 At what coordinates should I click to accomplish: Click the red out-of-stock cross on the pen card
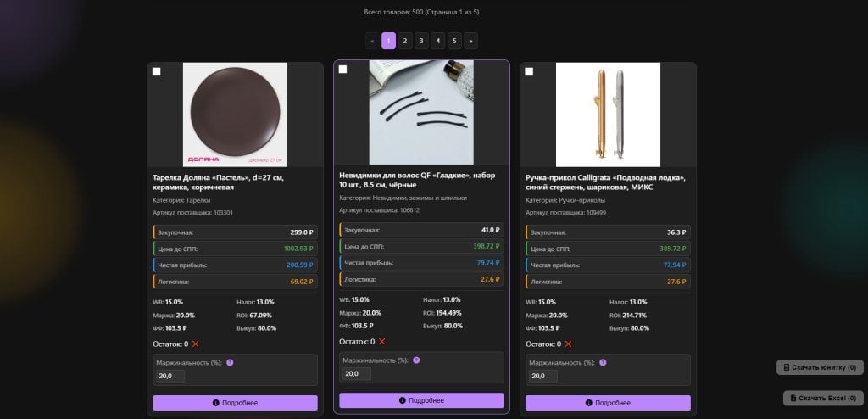pyautogui.click(x=568, y=344)
